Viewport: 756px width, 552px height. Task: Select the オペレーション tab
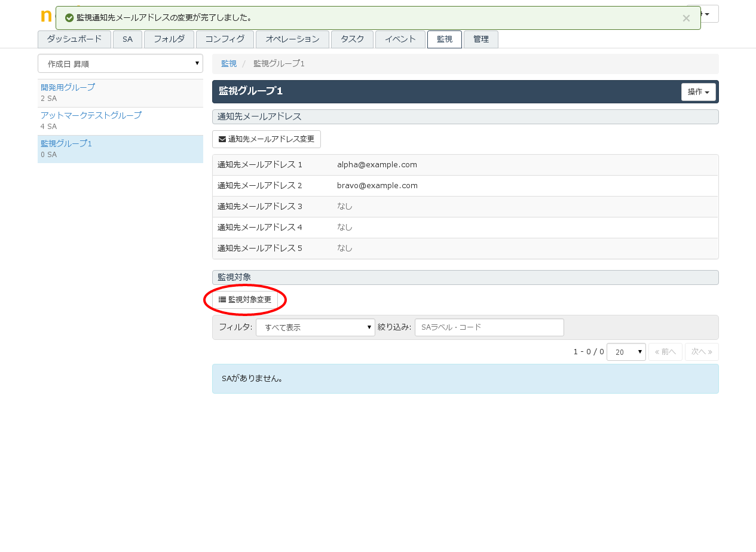[x=292, y=39]
